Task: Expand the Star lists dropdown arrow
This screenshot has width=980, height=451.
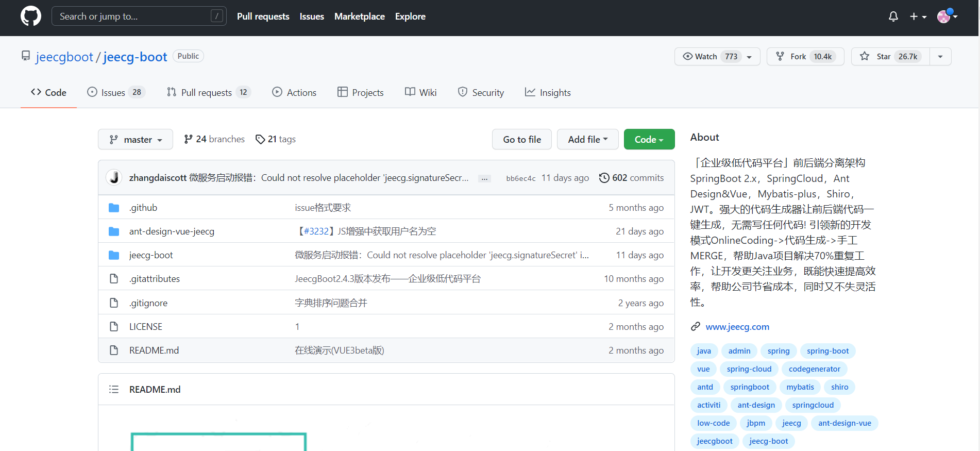Action: (x=940, y=57)
